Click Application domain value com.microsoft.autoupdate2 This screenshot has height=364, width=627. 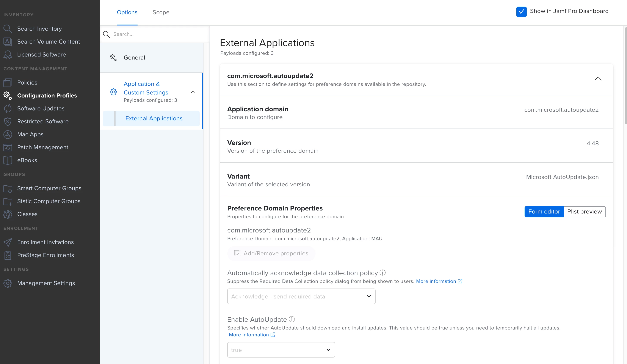562,110
